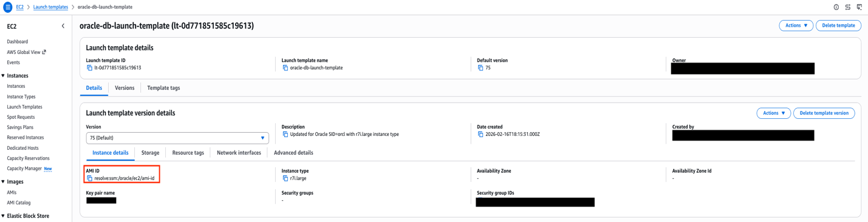This screenshot has width=868, height=222.
Task: Click the Delete template button
Action: pyautogui.click(x=838, y=25)
